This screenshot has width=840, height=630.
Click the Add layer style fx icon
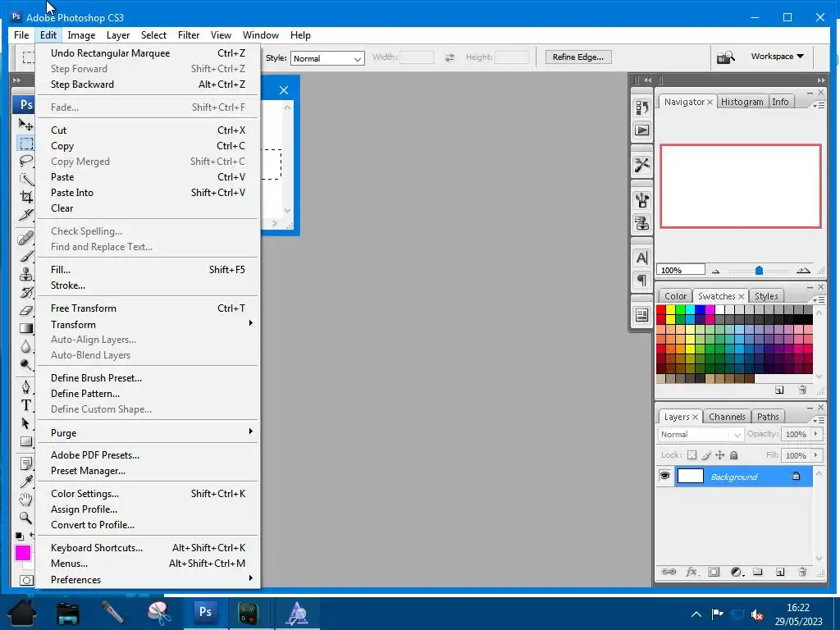pos(691,572)
